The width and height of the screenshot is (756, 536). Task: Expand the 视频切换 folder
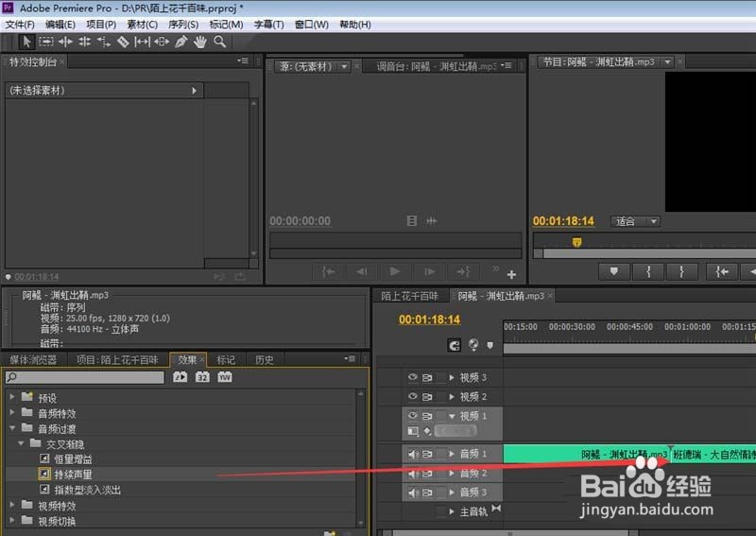[12, 520]
